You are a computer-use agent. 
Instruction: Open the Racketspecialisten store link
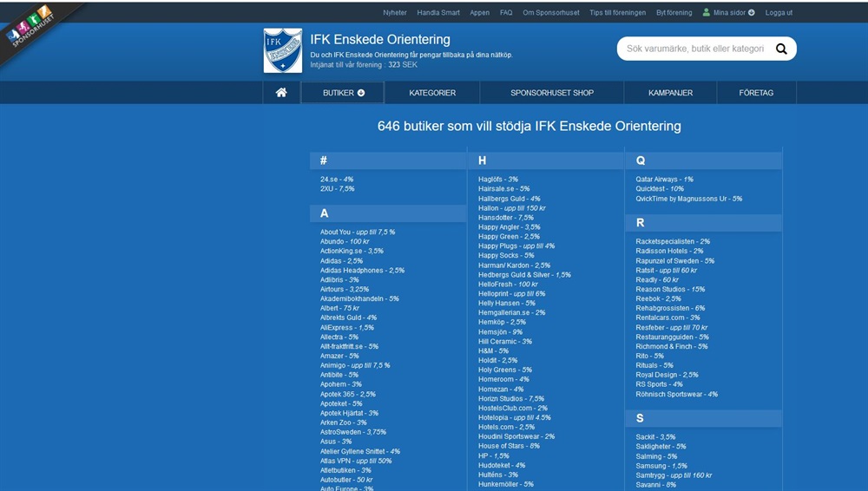673,241
